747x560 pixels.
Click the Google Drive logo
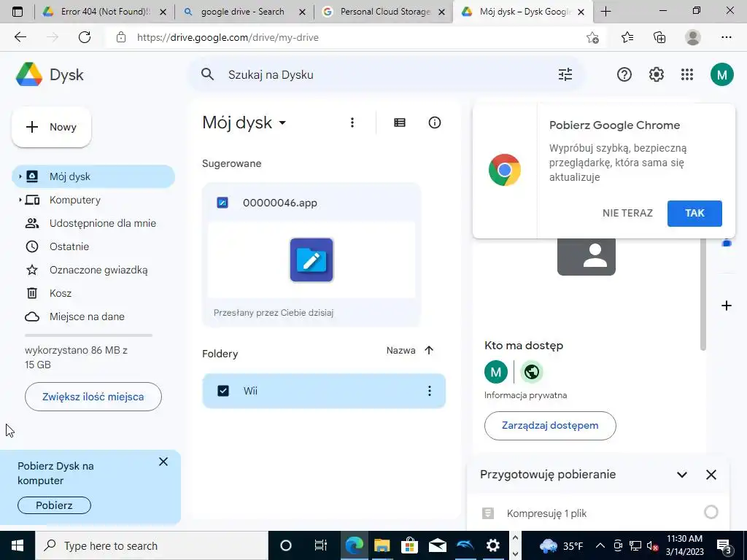[x=29, y=74]
